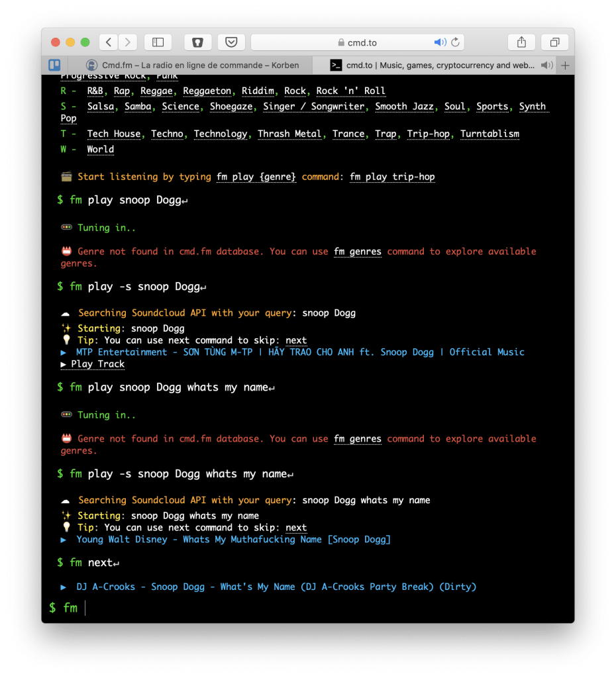Select the cmd.to Music, games tab

435,66
